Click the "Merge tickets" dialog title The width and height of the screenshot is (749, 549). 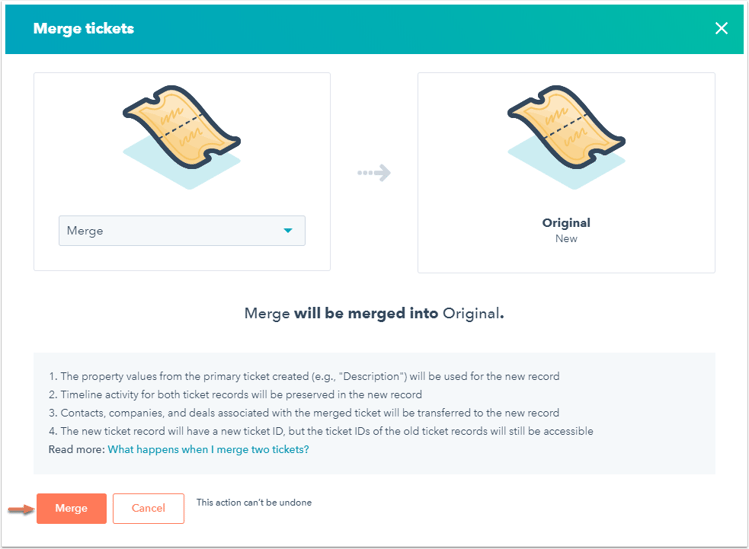83,29
